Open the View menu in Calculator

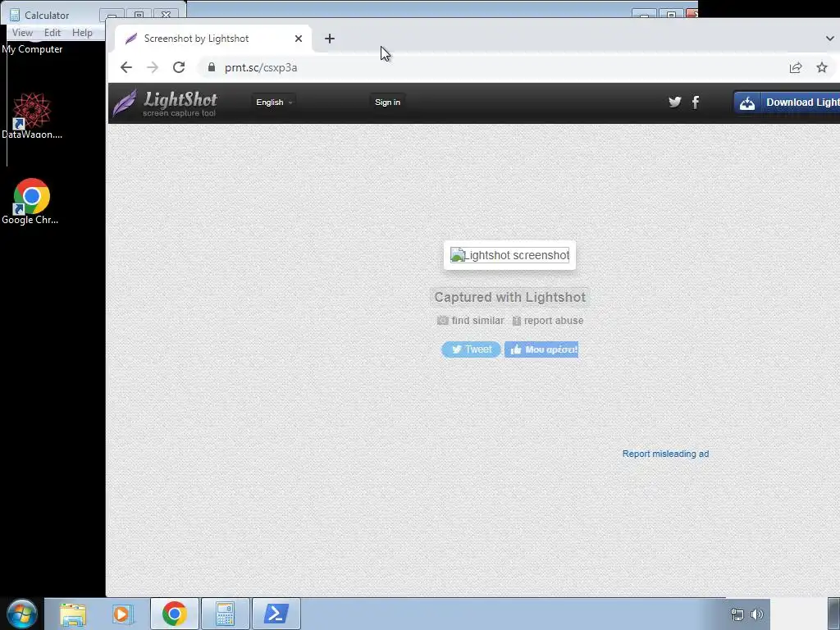pos(22,33)
